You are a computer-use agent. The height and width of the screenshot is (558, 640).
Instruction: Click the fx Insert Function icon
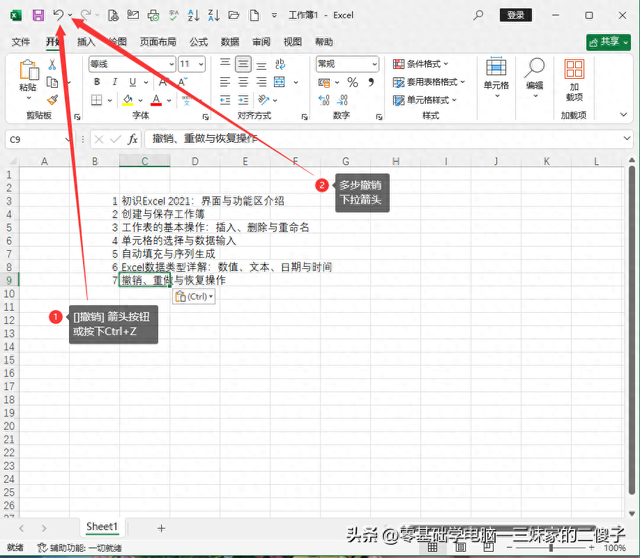coord(132,140)
